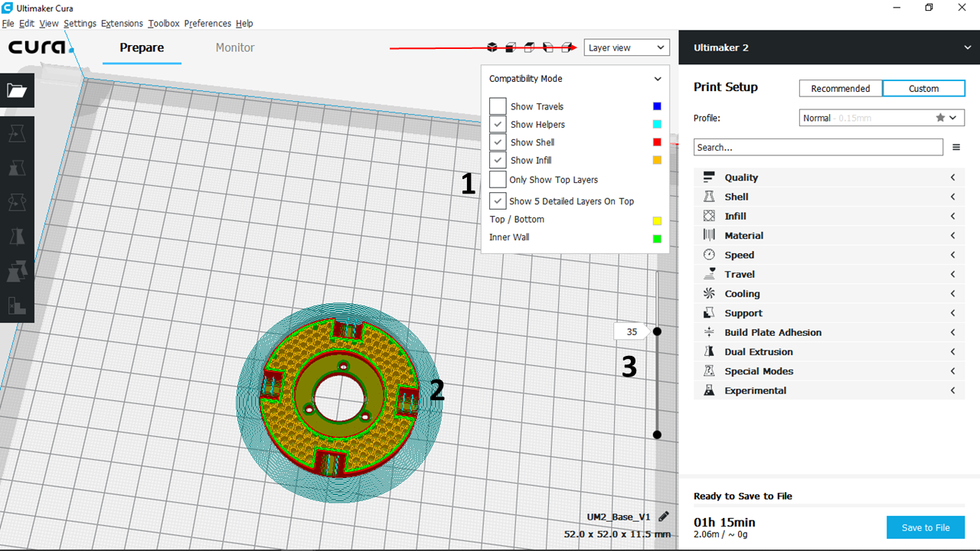Select Recommended print setup mode
The width and height of the screenshot is (980, 551).
point(841,89)
